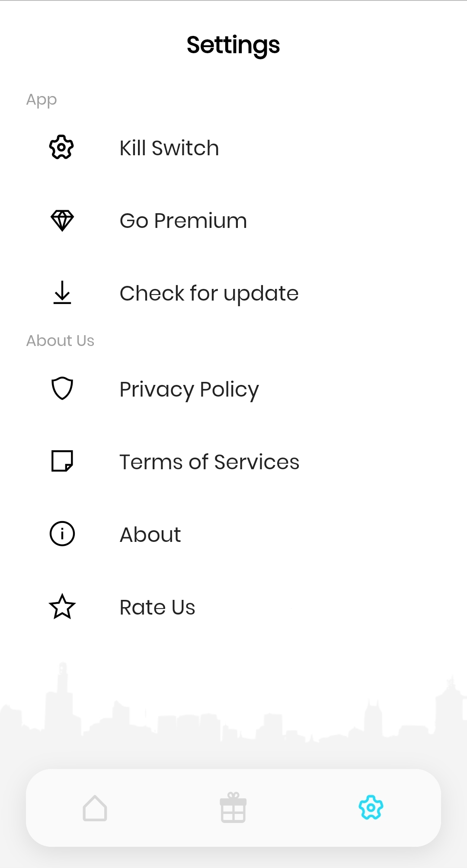Tap the diamond icon for Go Premium
This screenshot has width=467, height=868.
[62, 221]
